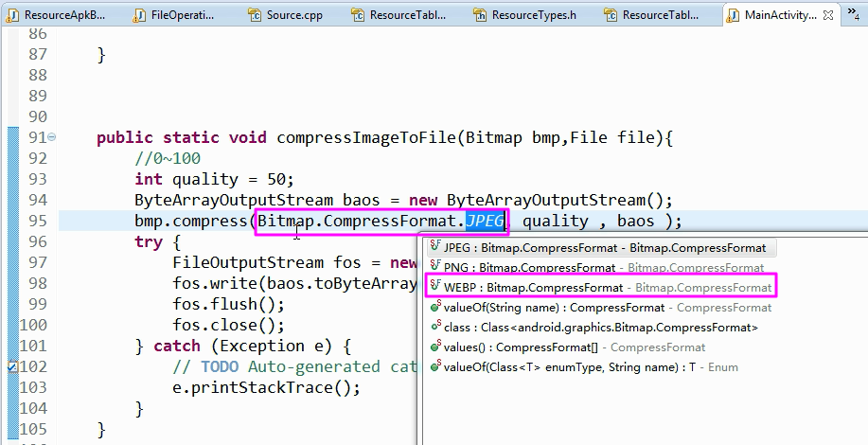Click the ResourceTypes.h header file icon

tap(479, 15)
